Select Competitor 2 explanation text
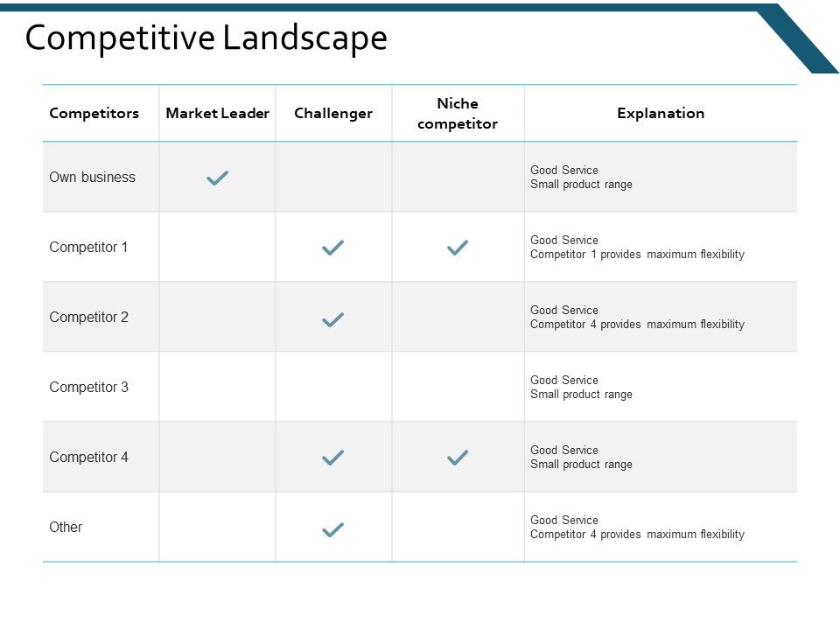 [638, 317]
